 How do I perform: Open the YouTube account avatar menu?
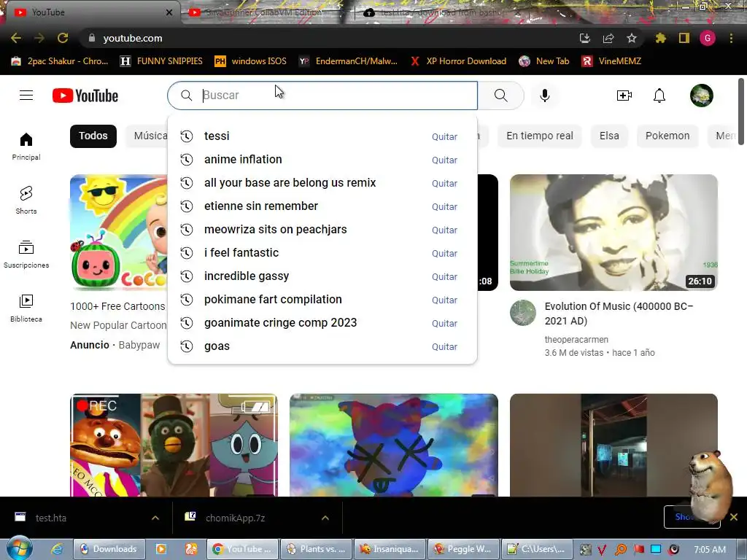point(701,96)
